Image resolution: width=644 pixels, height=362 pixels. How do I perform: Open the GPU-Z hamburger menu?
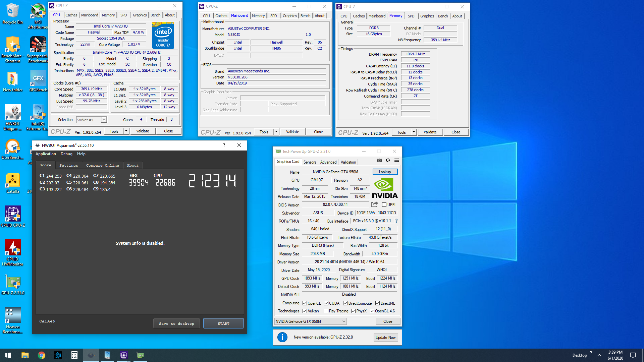[x=396, y=160]
